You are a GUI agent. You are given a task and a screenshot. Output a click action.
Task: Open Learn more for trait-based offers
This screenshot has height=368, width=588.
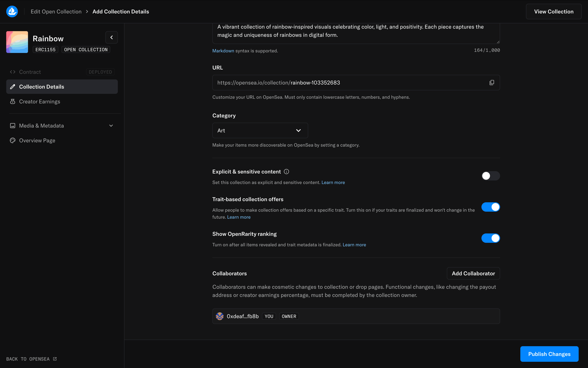[x=239, y=217]
